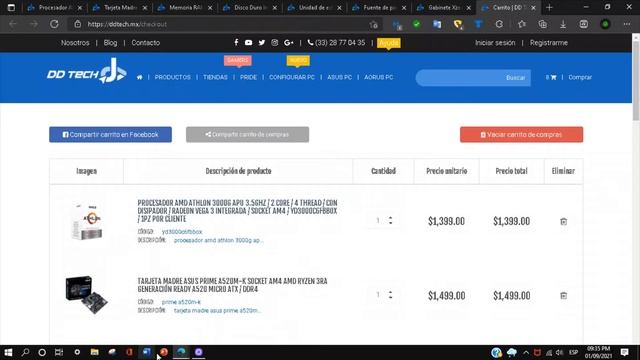Click Compartir carrito en Facebook button
Viewport: 640px width, 360px height.
110,134
